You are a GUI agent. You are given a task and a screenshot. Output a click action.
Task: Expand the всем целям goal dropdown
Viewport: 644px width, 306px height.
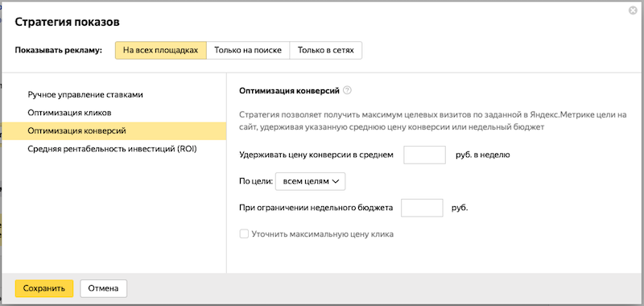tap(310, 181)
